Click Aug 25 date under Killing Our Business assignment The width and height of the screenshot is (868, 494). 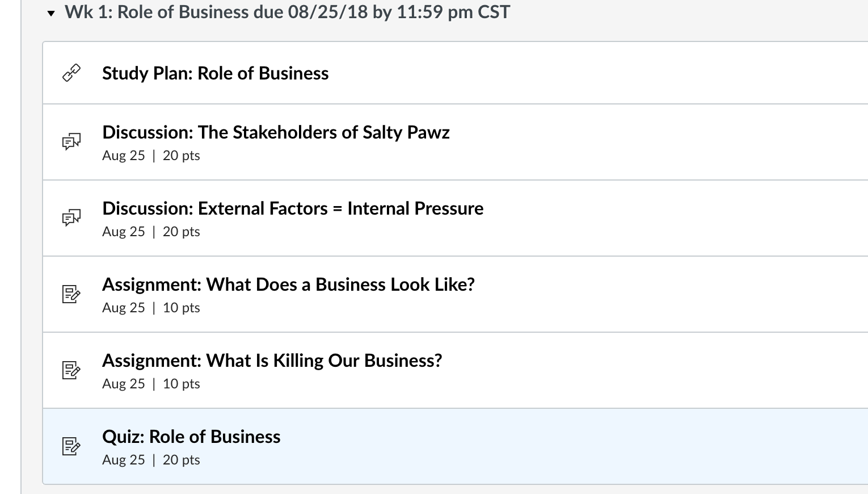click(124, 384)
